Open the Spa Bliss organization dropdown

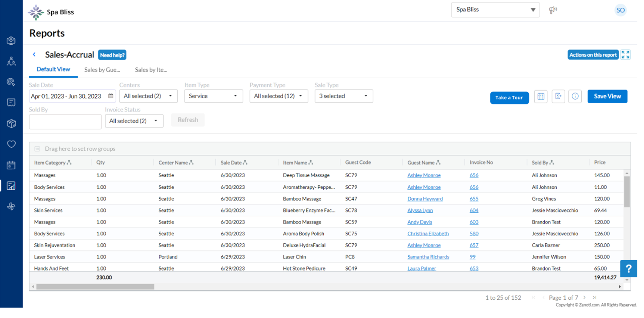tap(495, 10)
